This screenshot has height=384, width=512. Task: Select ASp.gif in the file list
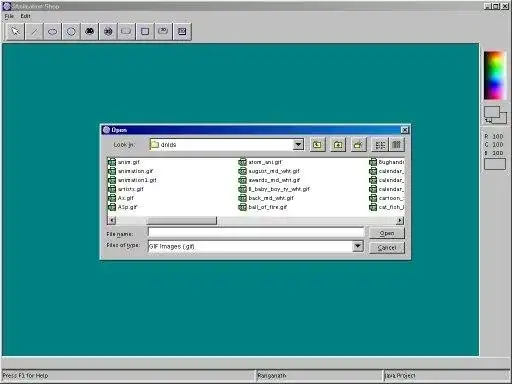click(127, 207)
